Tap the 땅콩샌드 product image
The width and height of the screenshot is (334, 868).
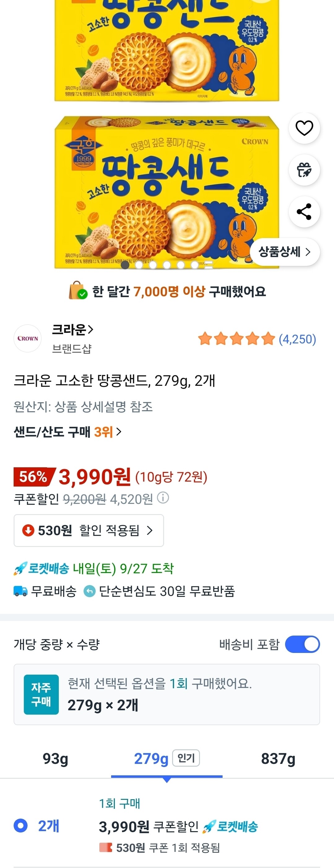(167, 192)
